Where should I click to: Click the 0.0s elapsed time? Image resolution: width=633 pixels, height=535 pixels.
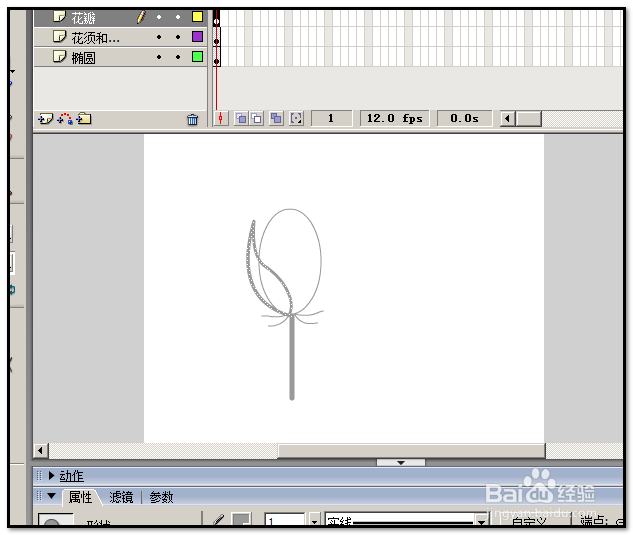pos(464,118)
